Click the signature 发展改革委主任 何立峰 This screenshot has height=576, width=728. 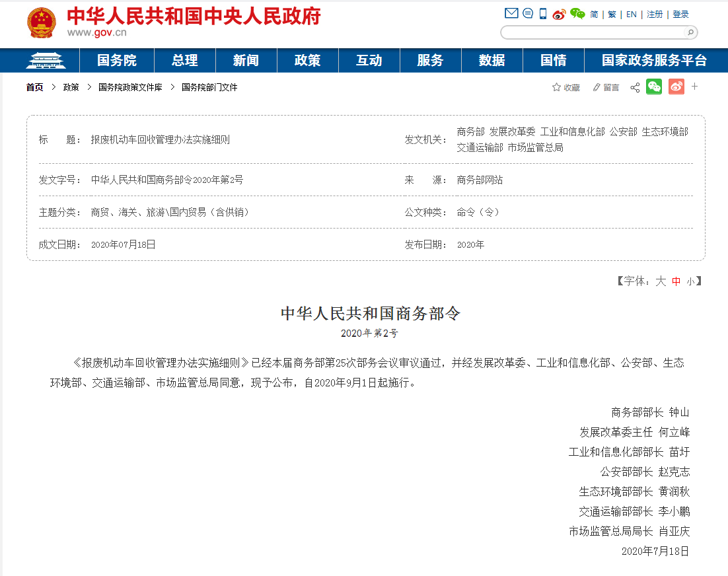click(634, 432)
